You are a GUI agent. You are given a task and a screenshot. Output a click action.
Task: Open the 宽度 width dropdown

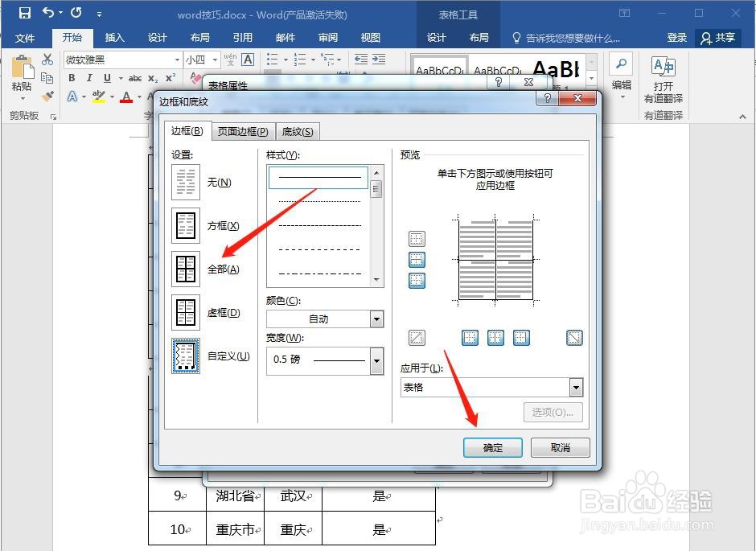[376, 360]
